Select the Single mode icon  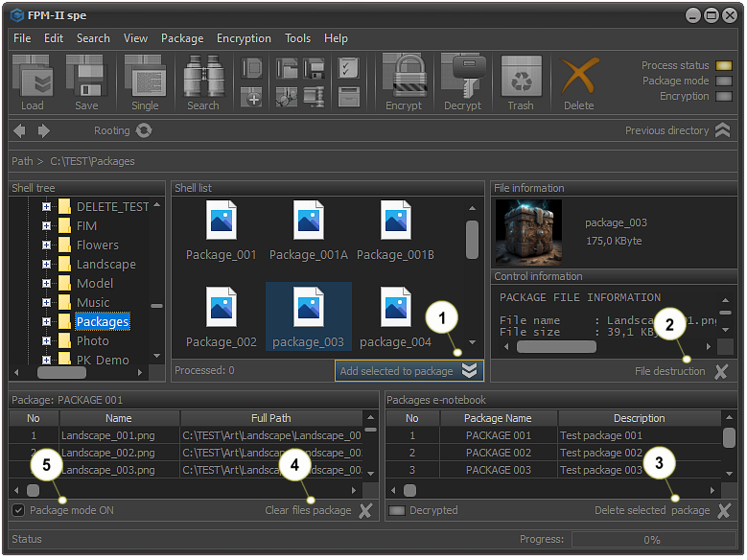[146, 76]
